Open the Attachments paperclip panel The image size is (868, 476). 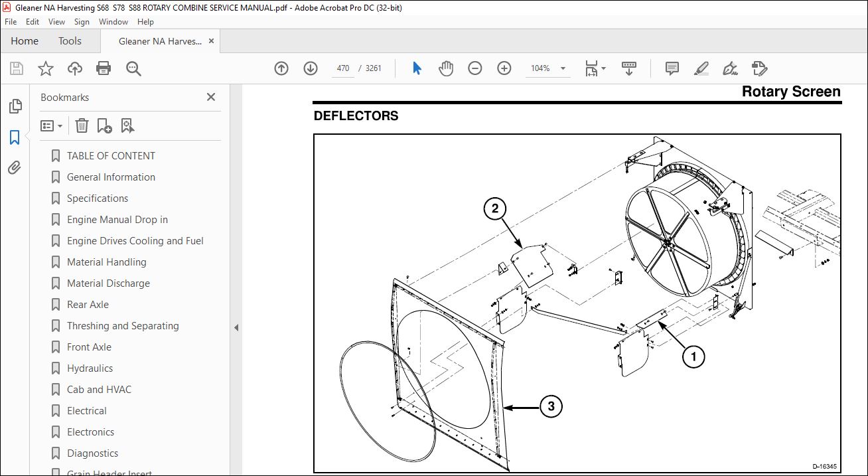15,168
